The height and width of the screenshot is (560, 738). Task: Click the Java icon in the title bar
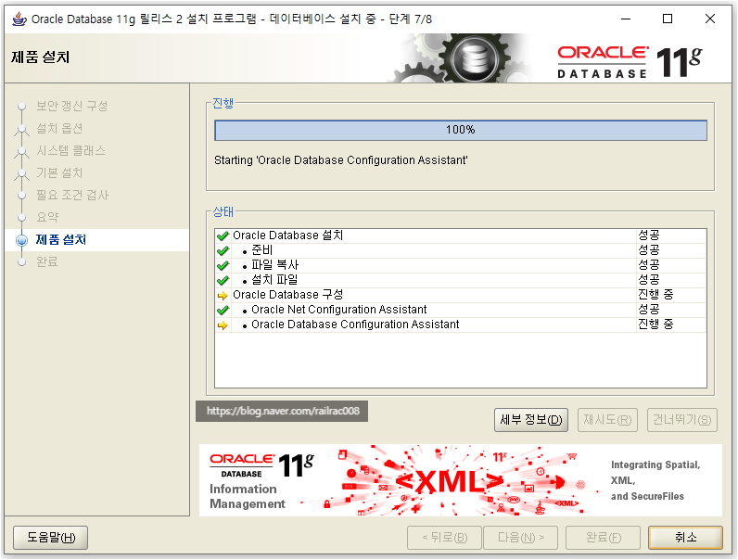(19, 19)
